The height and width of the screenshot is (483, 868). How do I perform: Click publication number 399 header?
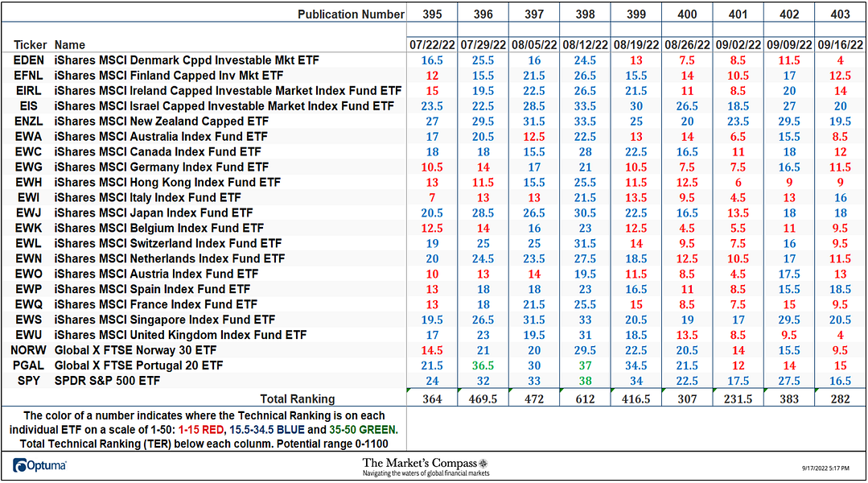coord(636,14)
